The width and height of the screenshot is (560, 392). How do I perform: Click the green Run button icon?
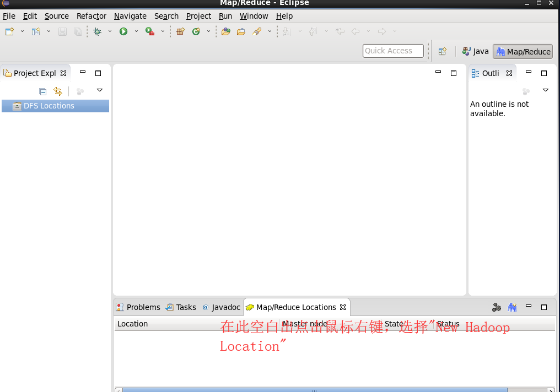pos(123,32)
